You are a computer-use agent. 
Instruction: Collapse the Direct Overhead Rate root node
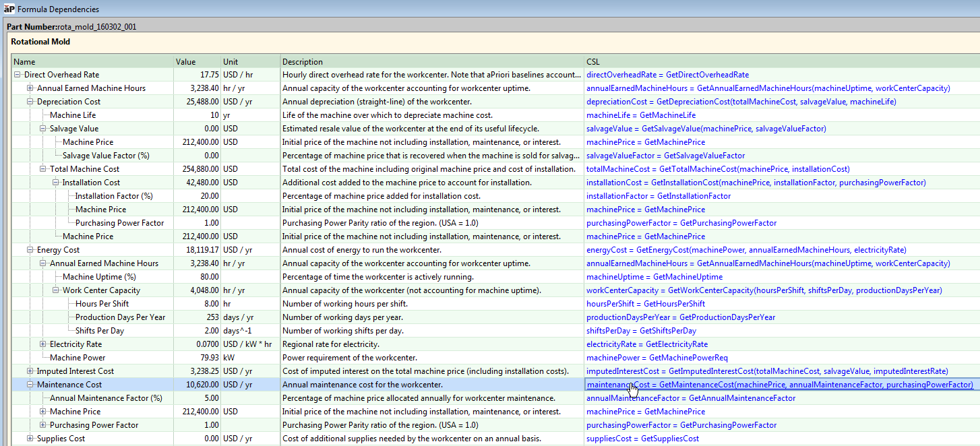click(17, 75)
